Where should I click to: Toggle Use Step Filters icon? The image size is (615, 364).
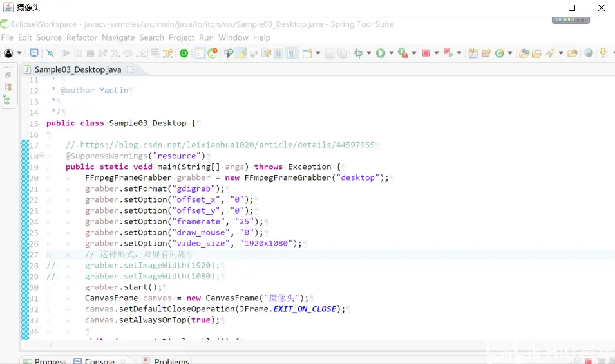pos(169,53)
